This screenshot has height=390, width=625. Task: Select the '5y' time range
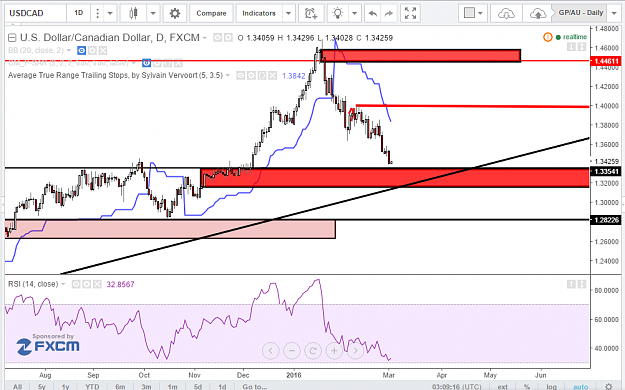coord(41,386)
